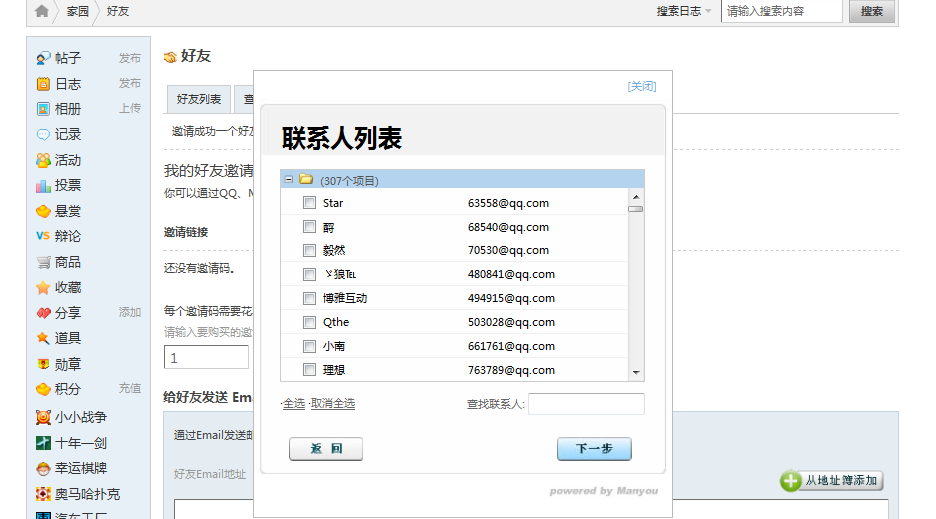936x519 pixels.
Task: Open the 活动 sidebar icon
Action: click(43, 160)
